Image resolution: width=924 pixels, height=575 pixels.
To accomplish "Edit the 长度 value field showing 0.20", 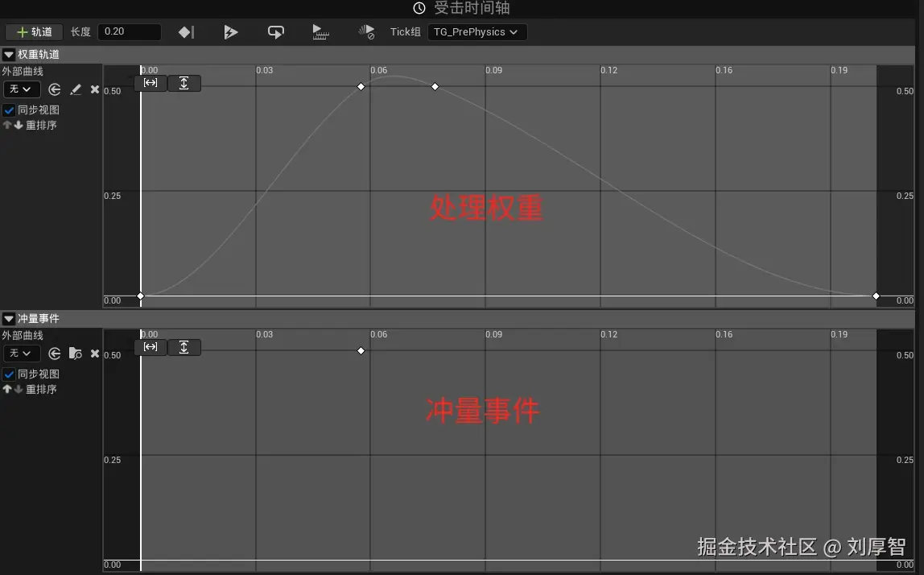I will point(129,32).
